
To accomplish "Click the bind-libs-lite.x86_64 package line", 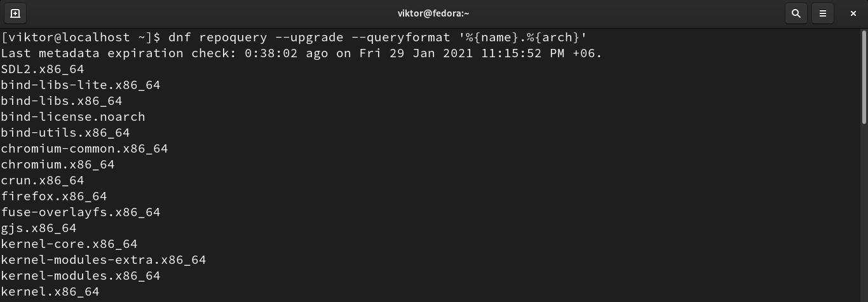I will (81, 85).
